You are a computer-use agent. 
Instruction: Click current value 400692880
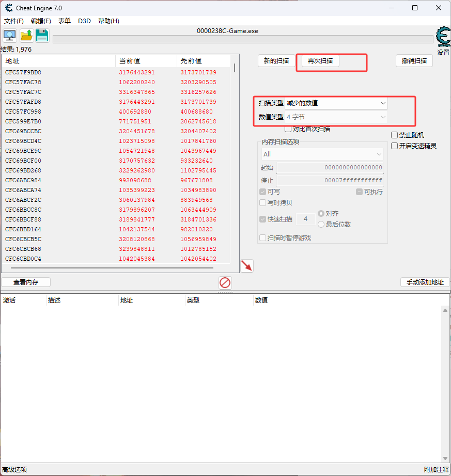pos(135,112)
